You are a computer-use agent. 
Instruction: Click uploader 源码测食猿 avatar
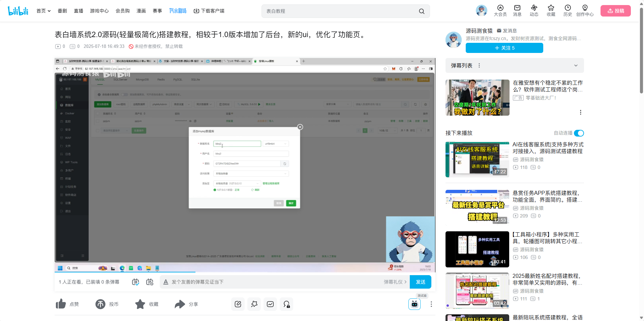(x=454, y=40)
